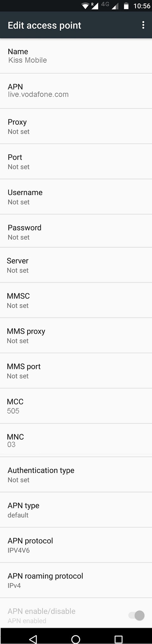Toggle the APN enable/disable switch
This screenshot has height=644, width=152.
(x=136, y=615)
